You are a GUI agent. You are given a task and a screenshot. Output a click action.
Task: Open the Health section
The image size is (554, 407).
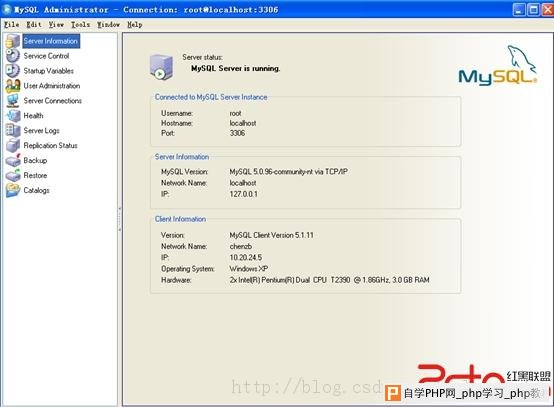[x=33, y=116]
